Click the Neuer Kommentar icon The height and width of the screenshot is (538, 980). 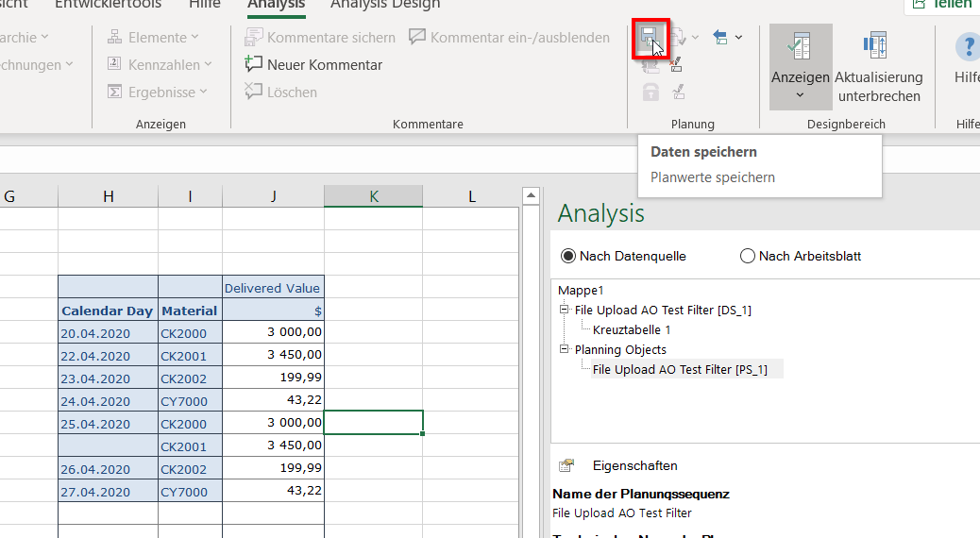pos(253,64)
